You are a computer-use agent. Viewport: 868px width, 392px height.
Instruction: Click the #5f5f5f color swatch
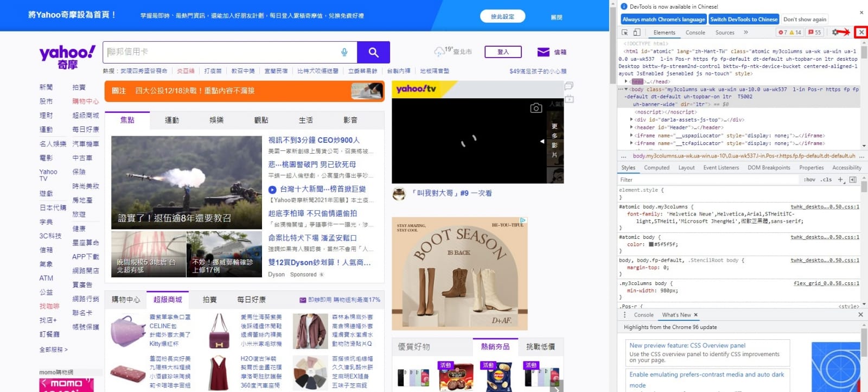tap(651, 245)
